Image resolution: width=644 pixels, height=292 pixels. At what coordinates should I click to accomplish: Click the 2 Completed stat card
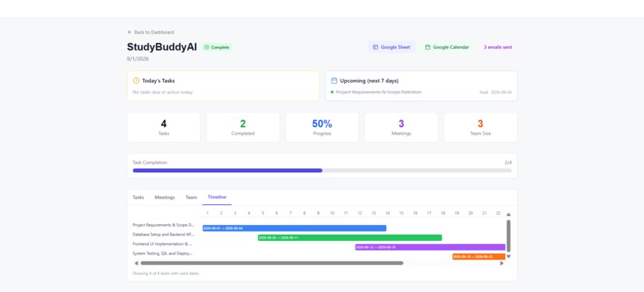pos(243,128)
